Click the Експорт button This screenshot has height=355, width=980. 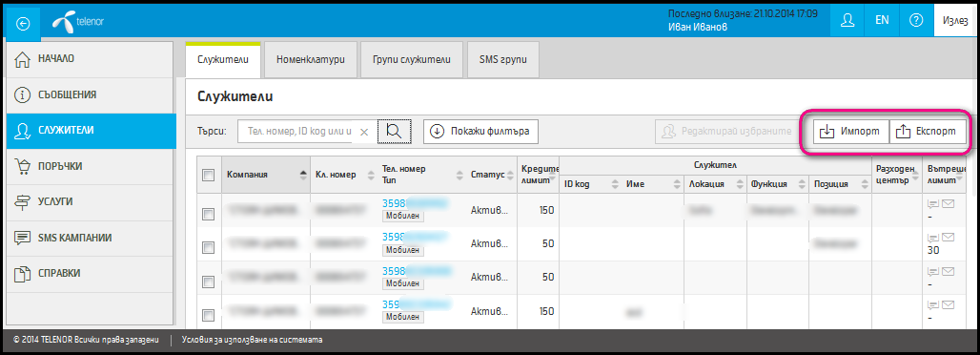tap(927, 132)
